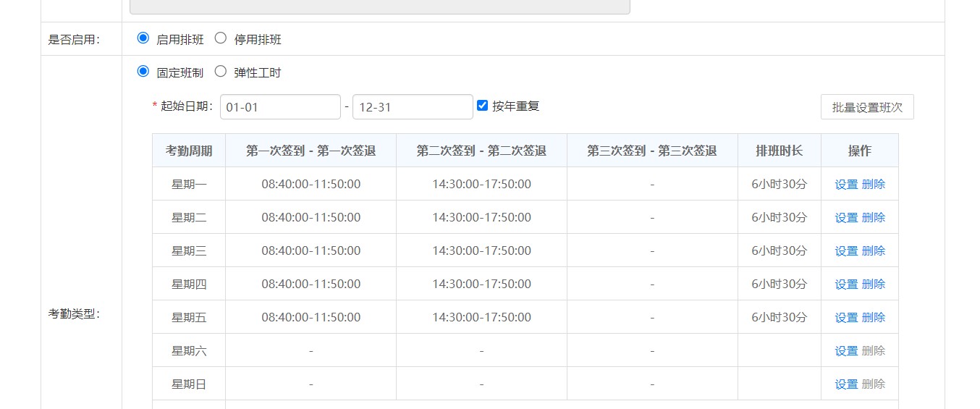Image resolution: width=980 pixels, height=409 pixels.
Task: Click the end date field 12-31
Action: point(413,107)
